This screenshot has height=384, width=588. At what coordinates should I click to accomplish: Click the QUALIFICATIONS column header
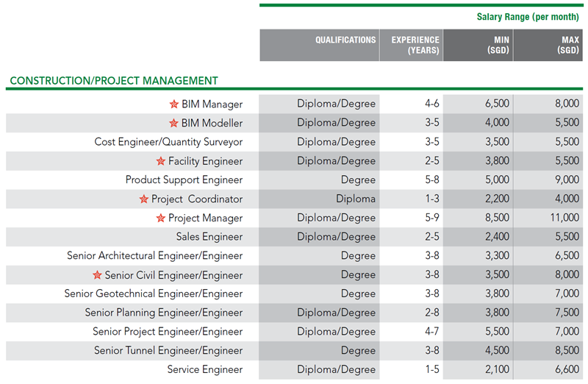click(345, 40)
